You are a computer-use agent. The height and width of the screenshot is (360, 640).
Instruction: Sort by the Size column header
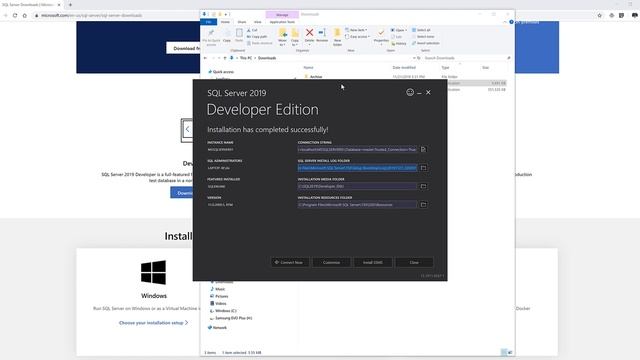click(485, 68)
